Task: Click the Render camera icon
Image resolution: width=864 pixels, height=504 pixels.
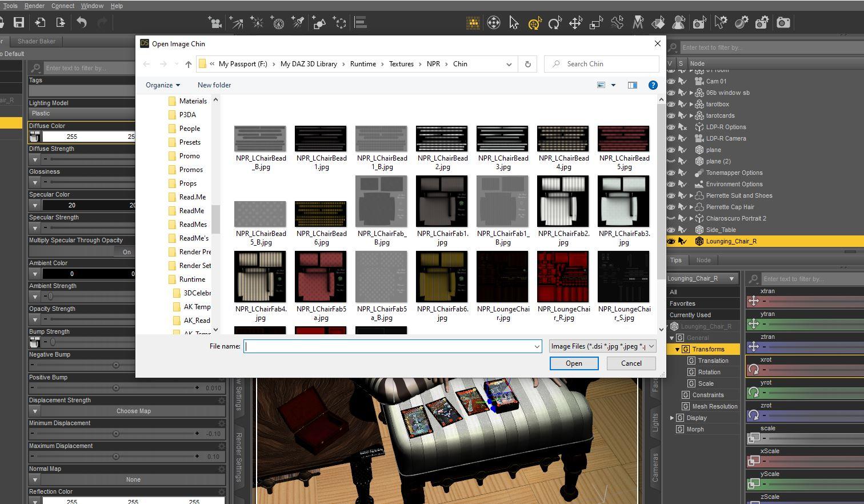Action: (783, 23)
